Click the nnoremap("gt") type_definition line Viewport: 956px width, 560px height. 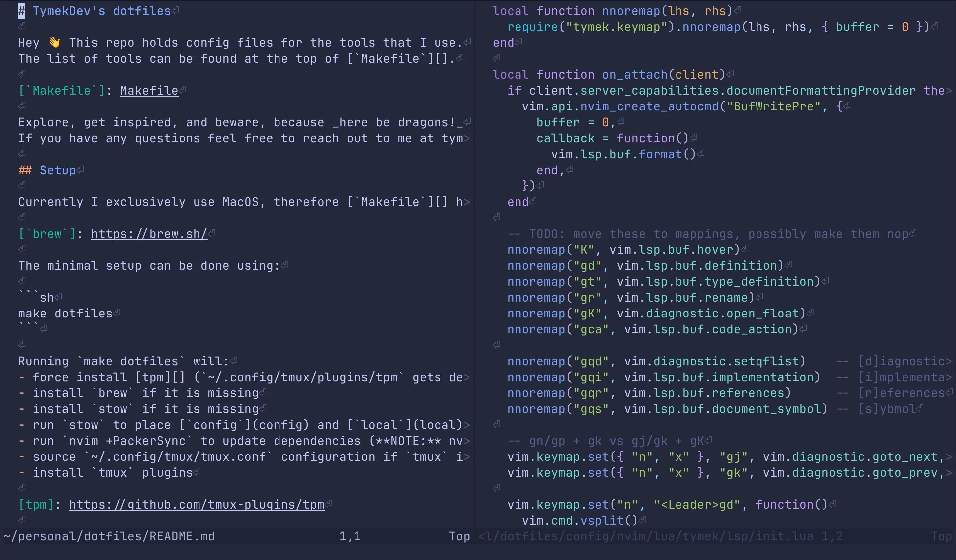tap(664, 282)
